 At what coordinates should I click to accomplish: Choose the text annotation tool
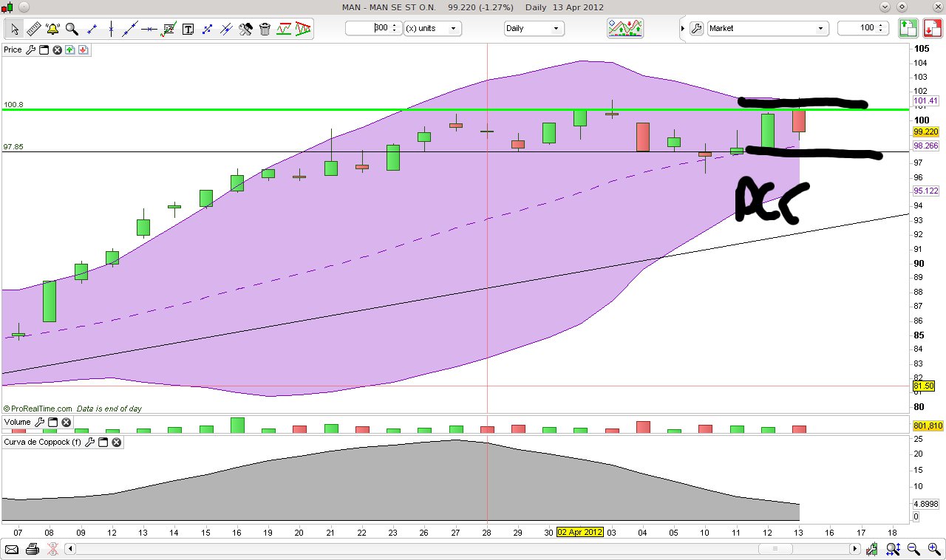[x=188, y=28]
